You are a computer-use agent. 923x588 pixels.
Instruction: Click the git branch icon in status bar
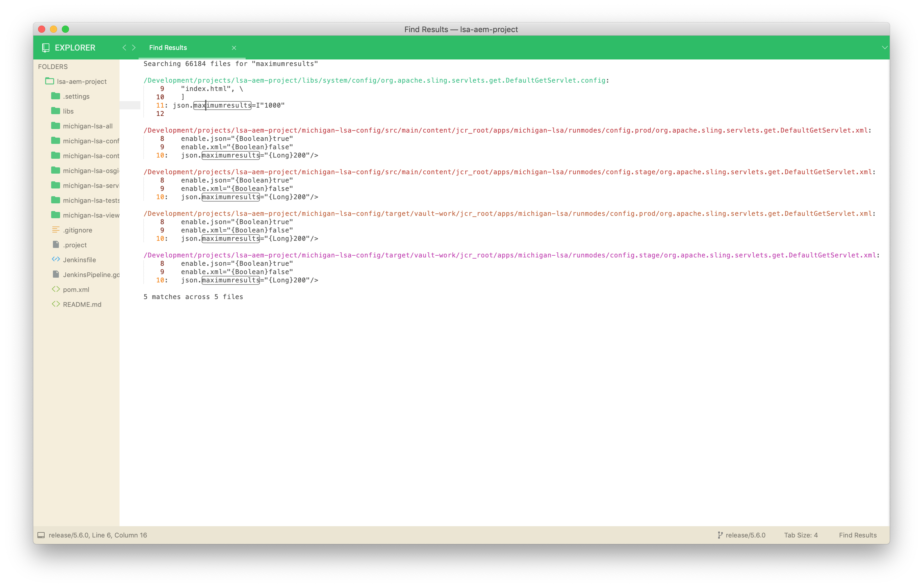[x=720, y=535]
